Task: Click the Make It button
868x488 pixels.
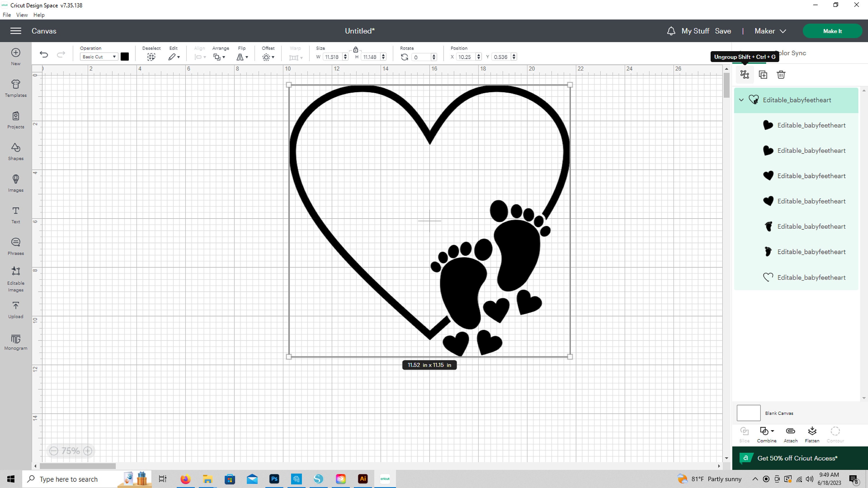Action: point(832,31)
